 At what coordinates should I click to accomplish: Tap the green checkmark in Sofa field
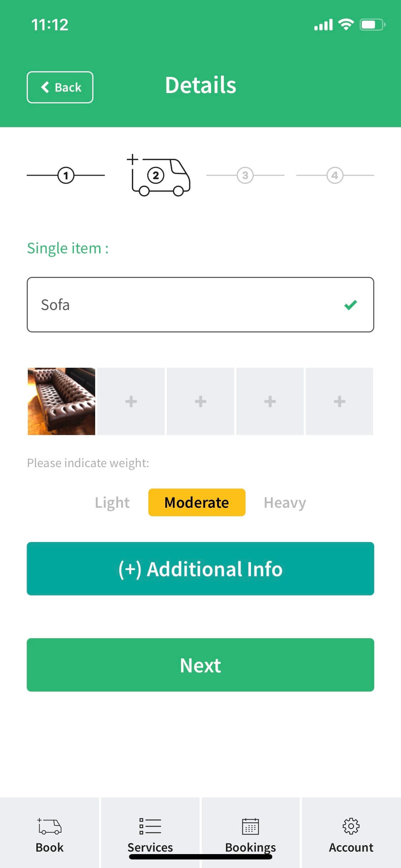click(x=350, y=305)
